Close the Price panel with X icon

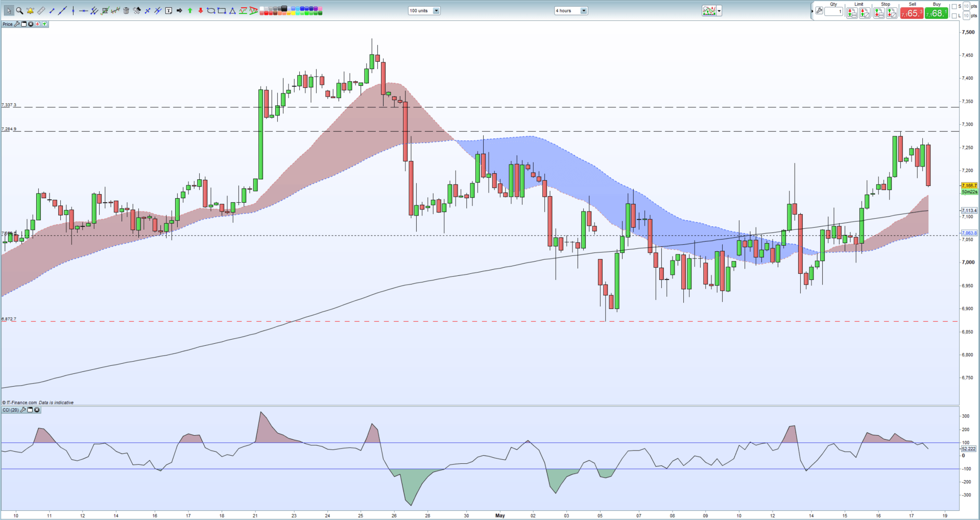pos(31,24)
